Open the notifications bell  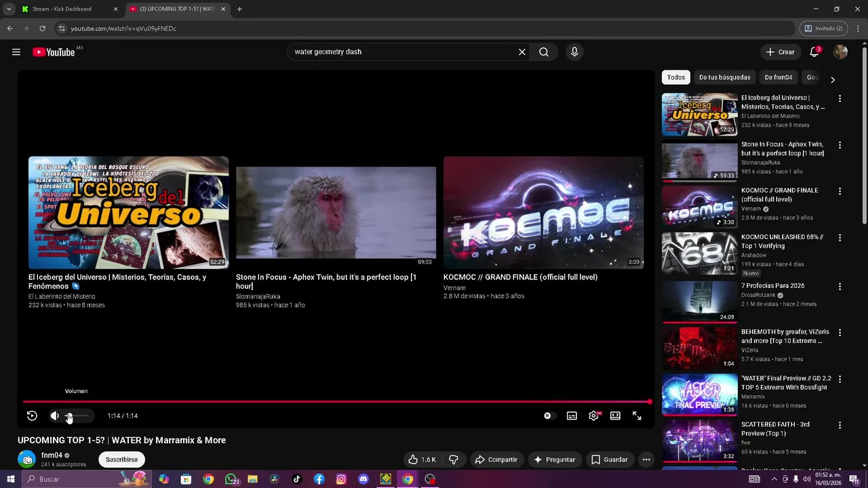point(815,52)
